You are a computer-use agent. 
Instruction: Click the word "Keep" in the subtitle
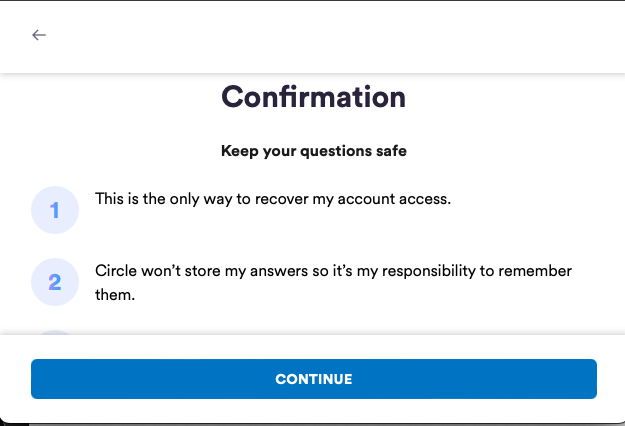coord(238,153)
